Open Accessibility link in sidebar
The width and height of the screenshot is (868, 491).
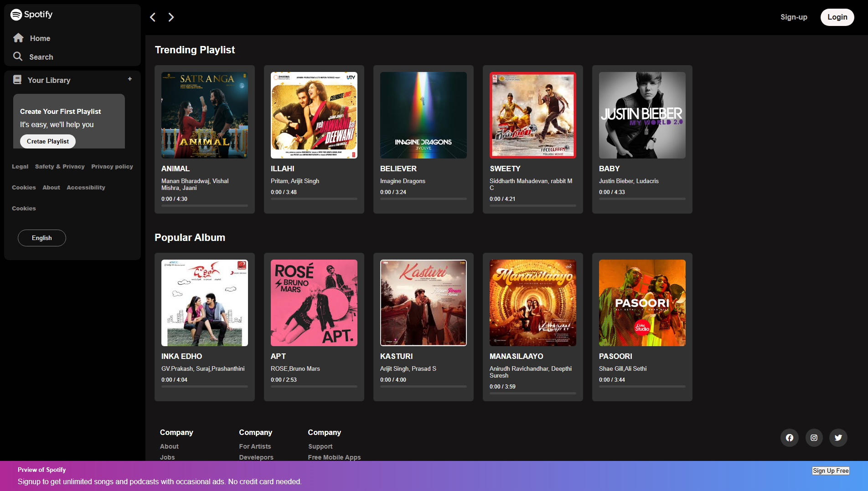coord(86,188)
